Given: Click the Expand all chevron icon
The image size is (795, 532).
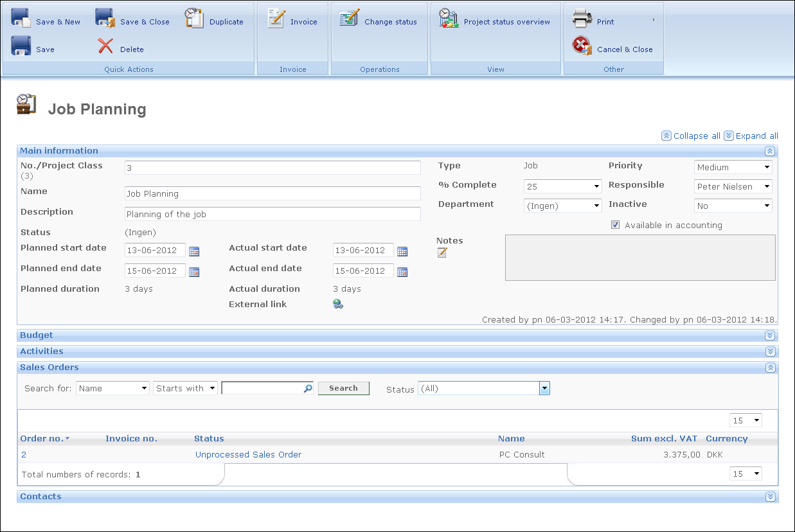Looking at the screenshot, I should (x=729, y=136).
